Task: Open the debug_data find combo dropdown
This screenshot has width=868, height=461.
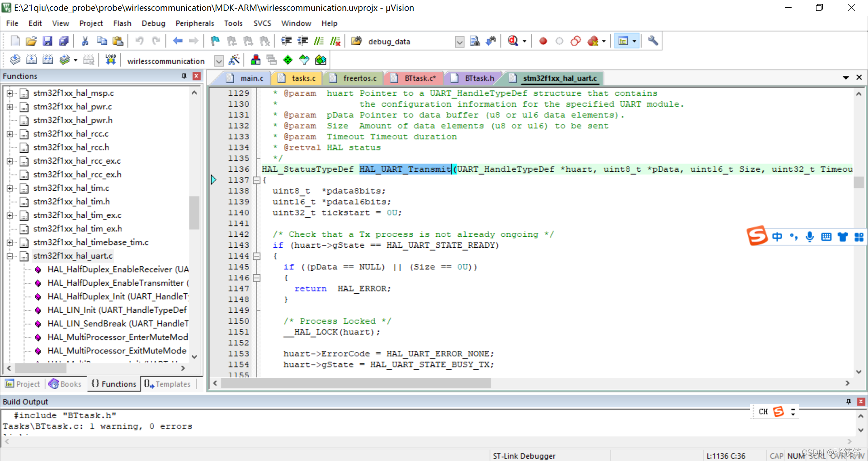Action: (x=459, y=42)
